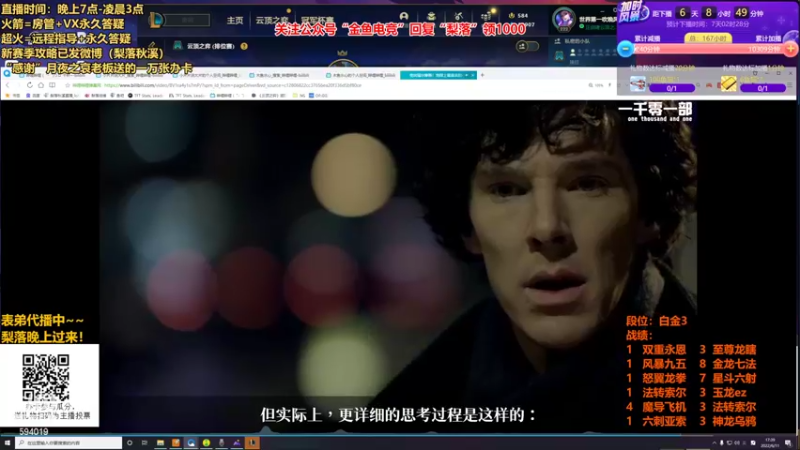Click the rocket gift thumbnail
This screenshot has width=800, height=450.
pos(638,83)
